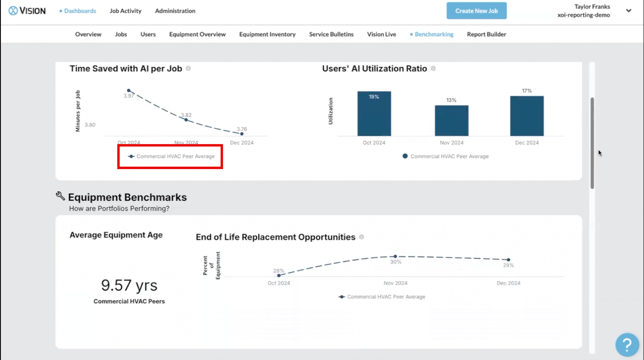This screenshot has height=360, width=644.
Task: Open the blue help question mark icon
Action: [x=627, y=345]
